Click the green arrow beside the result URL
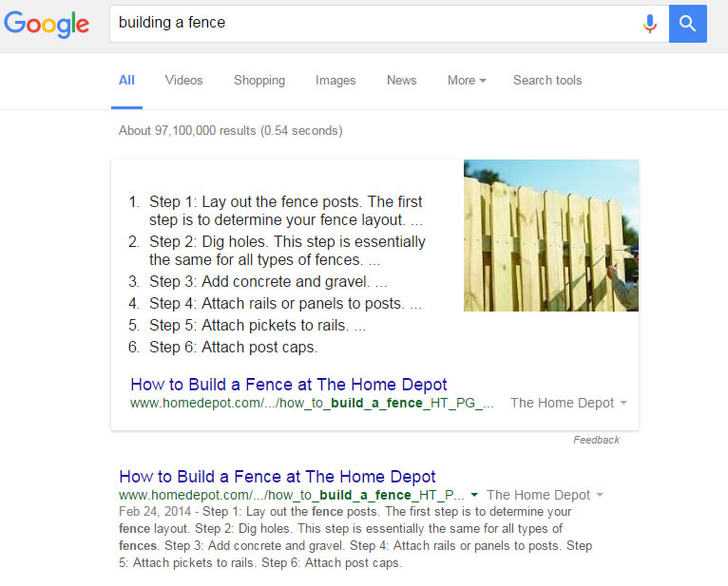The image size is (728, 586). point(474,495)
